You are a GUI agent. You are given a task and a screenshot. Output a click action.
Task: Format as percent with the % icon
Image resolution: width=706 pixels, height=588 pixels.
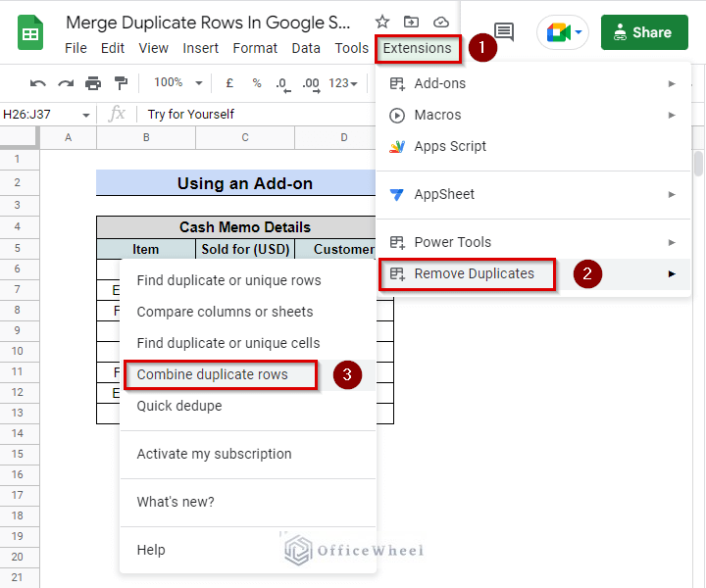[257, 82]
